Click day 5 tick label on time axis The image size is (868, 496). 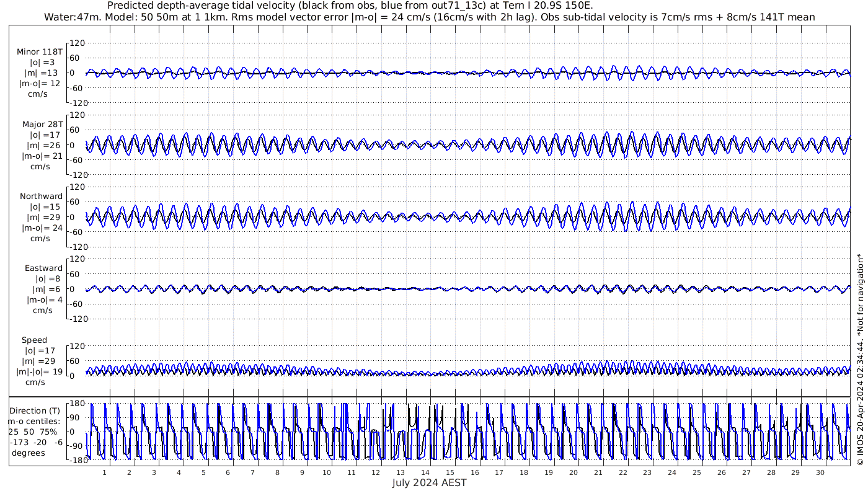203,472
